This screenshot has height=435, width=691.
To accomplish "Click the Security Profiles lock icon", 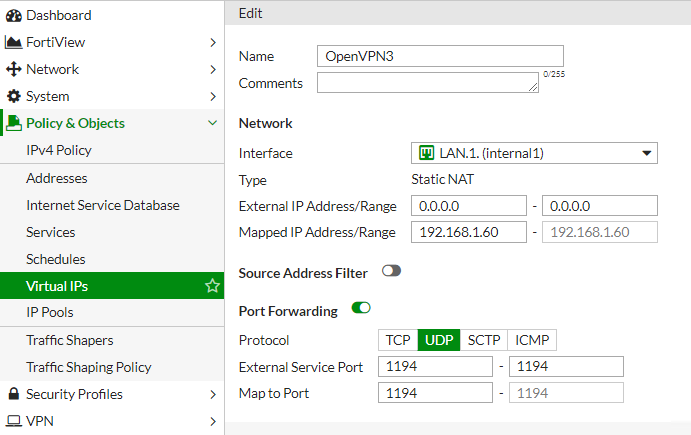I will click(14, 394).
